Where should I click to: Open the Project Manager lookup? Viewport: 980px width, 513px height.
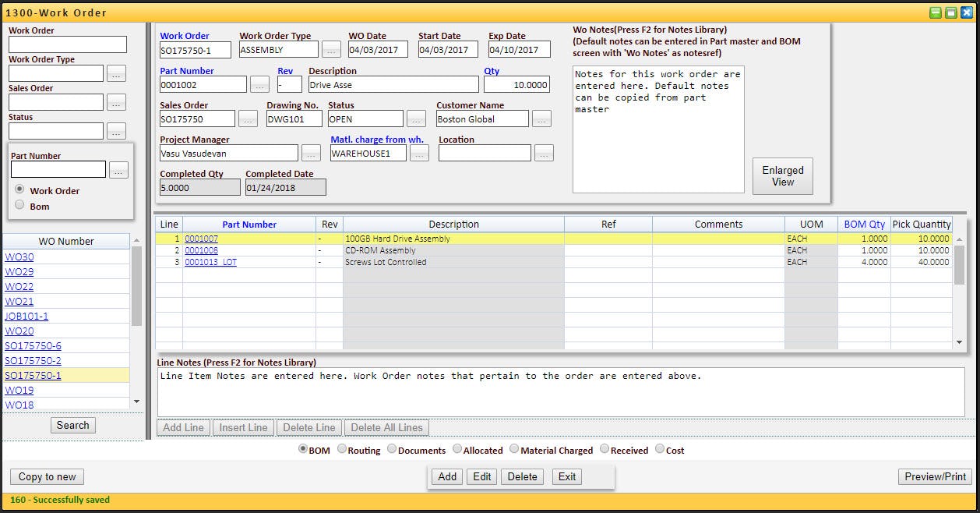311,153
